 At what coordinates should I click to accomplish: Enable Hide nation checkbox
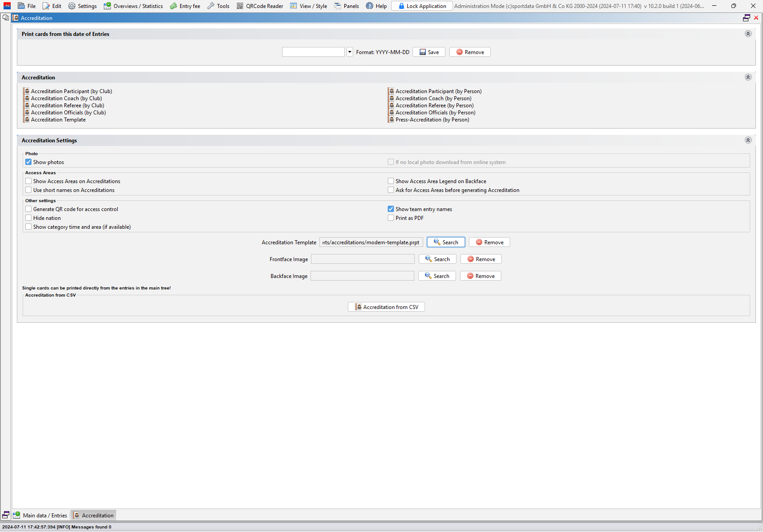[28, 218]
